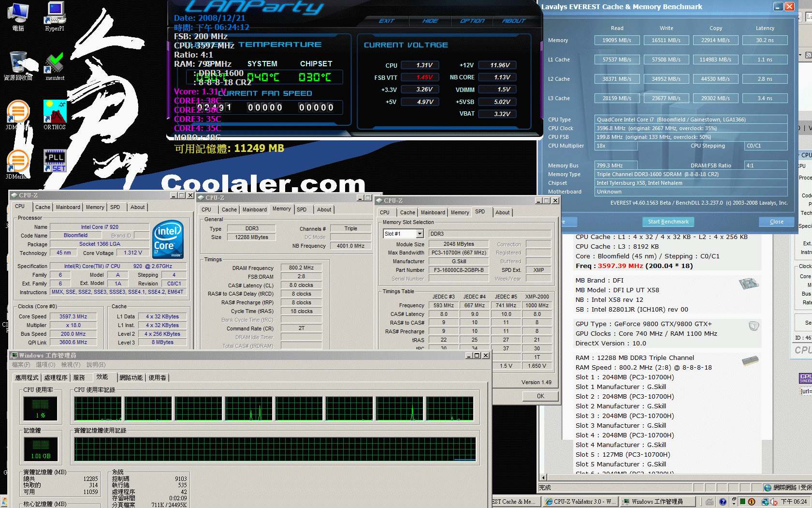
Task: Open the 3DMark shortcut beside ORTHOS
Action: 18,115
